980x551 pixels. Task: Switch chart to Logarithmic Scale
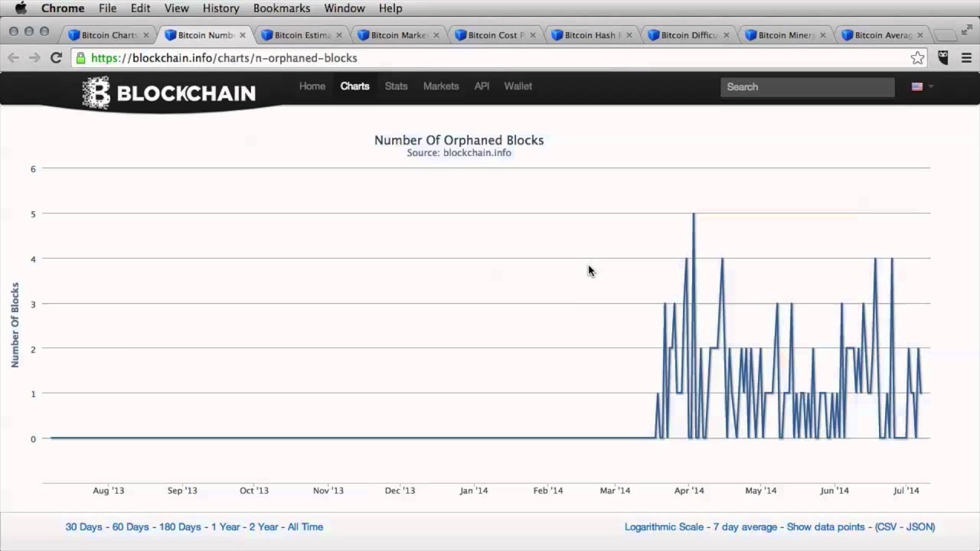pos(665,527)
